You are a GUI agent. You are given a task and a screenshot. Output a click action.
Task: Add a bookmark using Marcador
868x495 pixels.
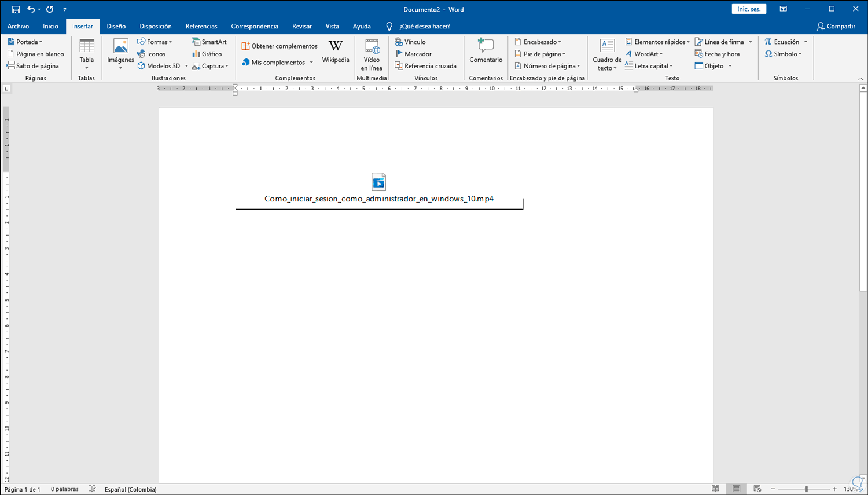coord(413,54)
